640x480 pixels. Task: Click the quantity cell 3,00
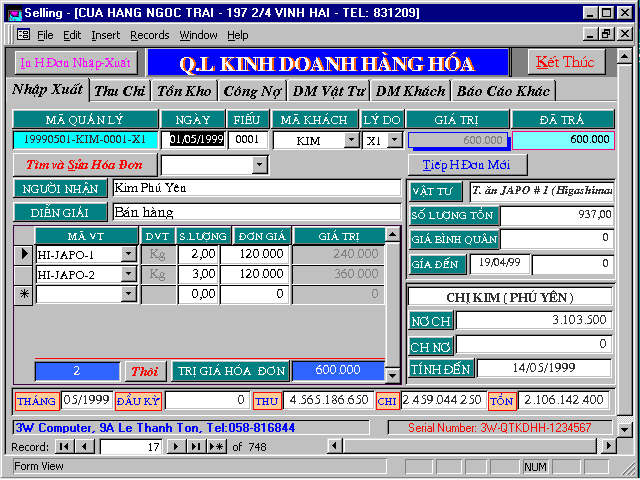[x=198, y=274]
